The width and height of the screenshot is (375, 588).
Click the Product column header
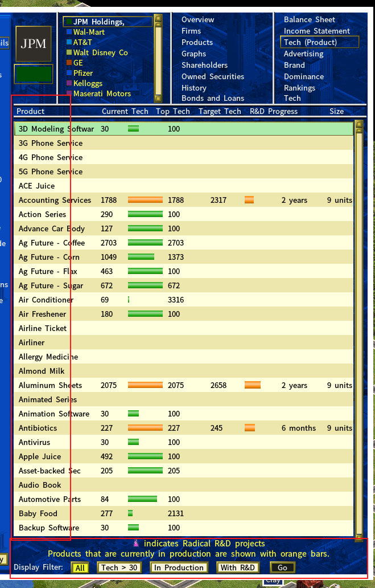pos(30,111)
